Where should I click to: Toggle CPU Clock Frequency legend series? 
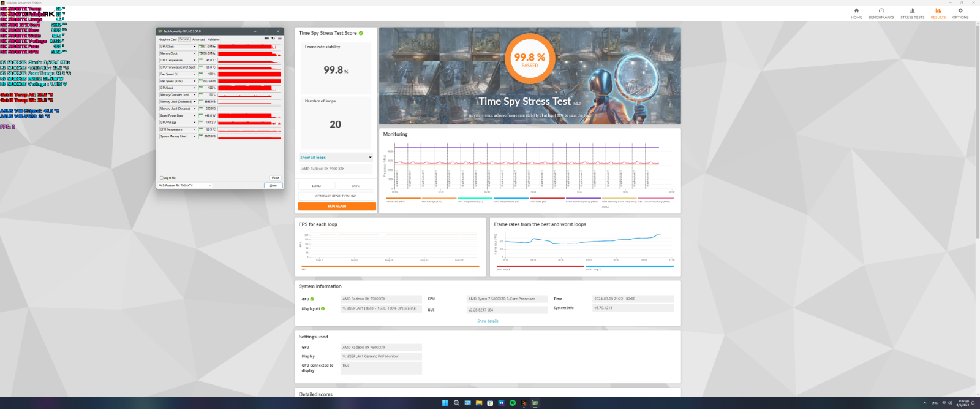582,200
